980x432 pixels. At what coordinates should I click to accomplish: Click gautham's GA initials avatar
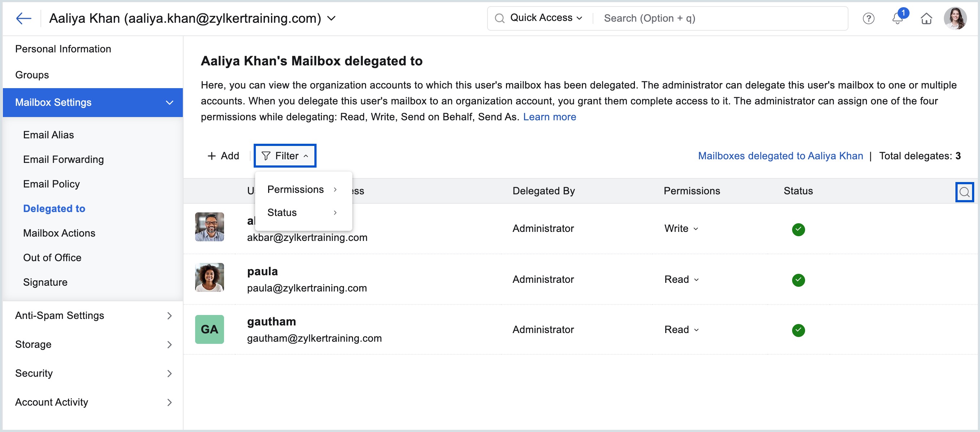click(x=209, y=329)
